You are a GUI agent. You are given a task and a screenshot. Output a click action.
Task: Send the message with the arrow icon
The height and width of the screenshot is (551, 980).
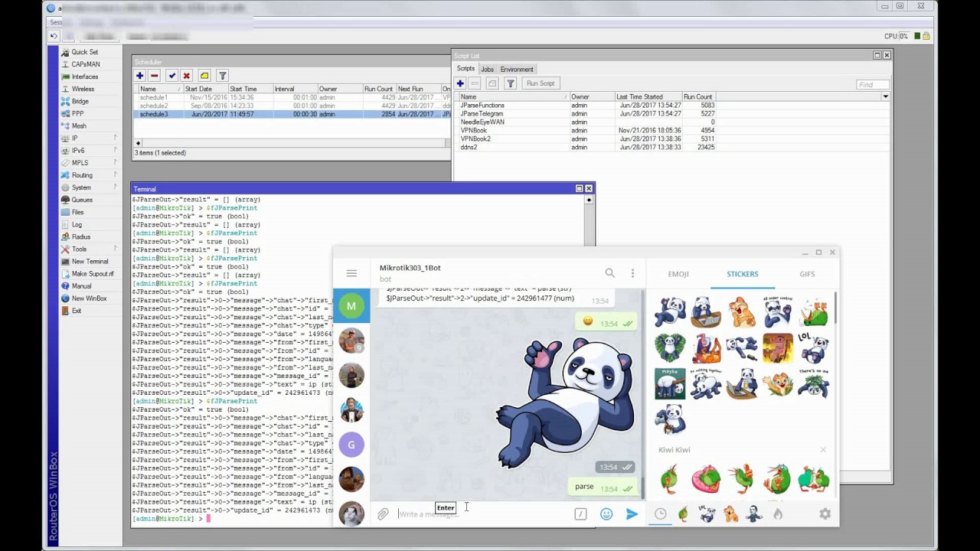pyautogui.click(x=632, y=514)
